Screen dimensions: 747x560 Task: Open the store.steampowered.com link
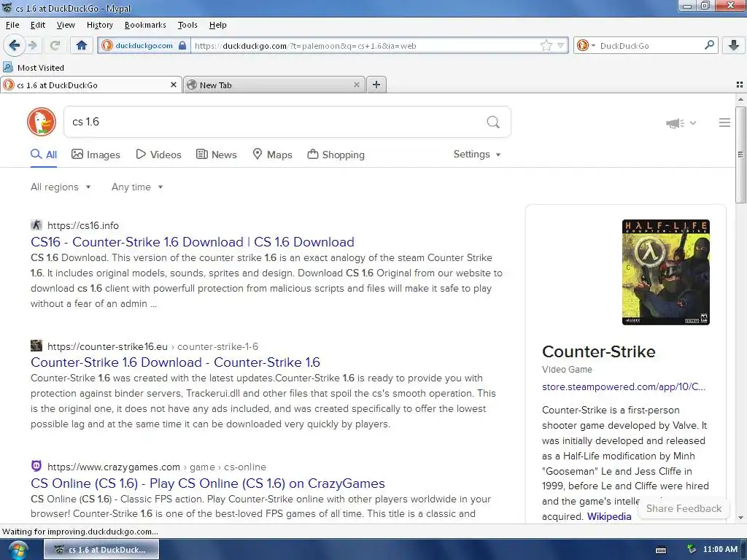624,386
